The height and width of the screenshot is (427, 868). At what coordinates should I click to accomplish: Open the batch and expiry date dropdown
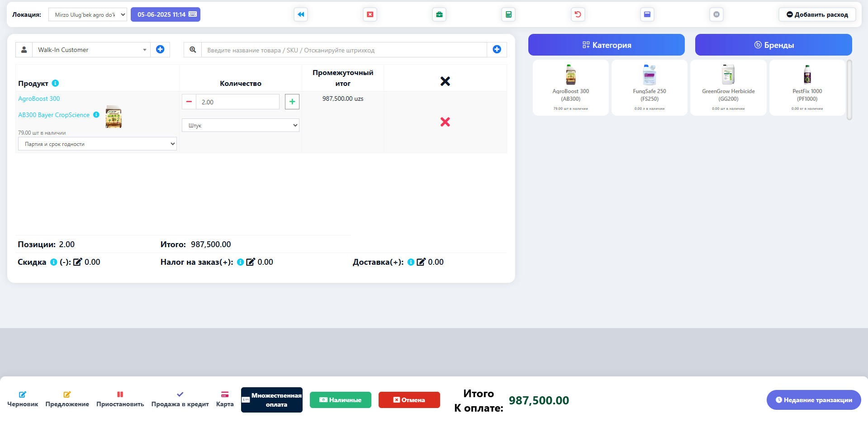point(97,144)
